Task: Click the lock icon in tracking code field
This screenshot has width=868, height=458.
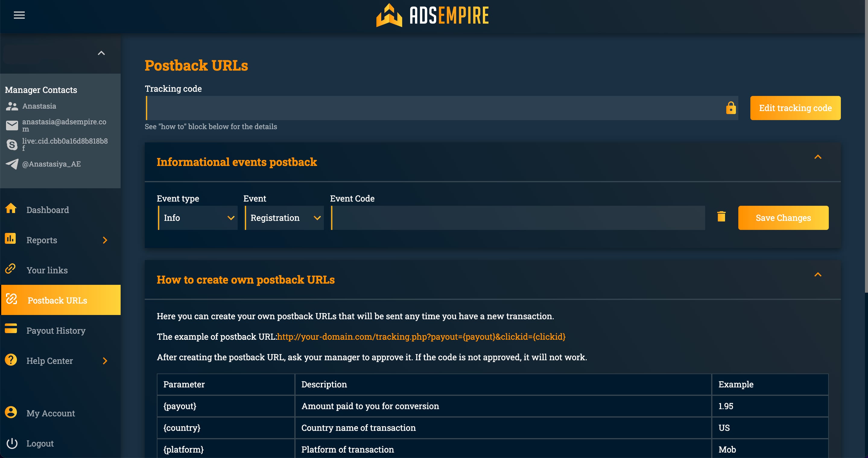Action: (x=731, y=108)
